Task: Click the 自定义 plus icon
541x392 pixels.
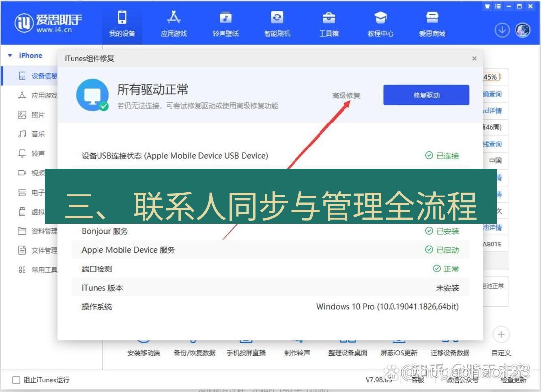Action: [x=501, y=334]
